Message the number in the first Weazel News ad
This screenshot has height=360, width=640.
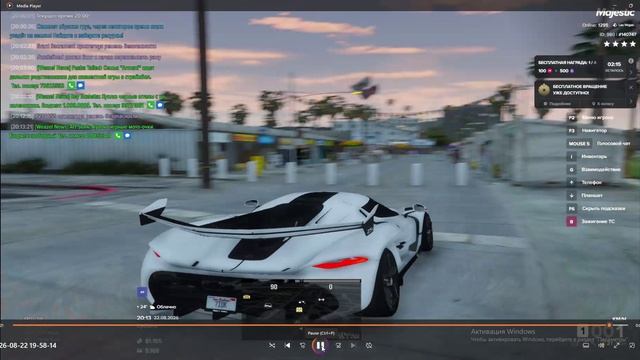(80, 85)
